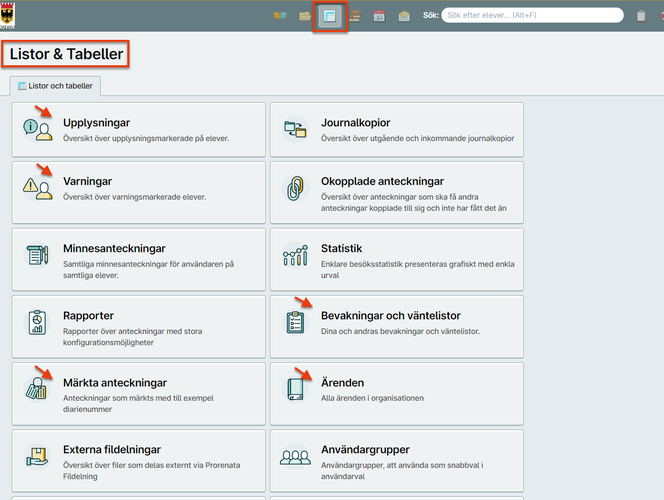Click the chat bubbles icon in toolbar
Viewport: 664px width, 500px height.
pos(280,16)
